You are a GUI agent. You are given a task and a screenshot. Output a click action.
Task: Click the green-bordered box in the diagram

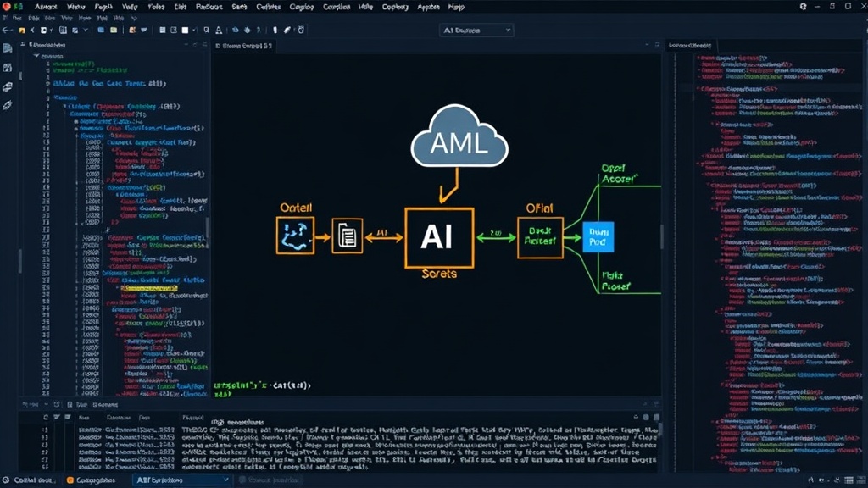(540, 238)
